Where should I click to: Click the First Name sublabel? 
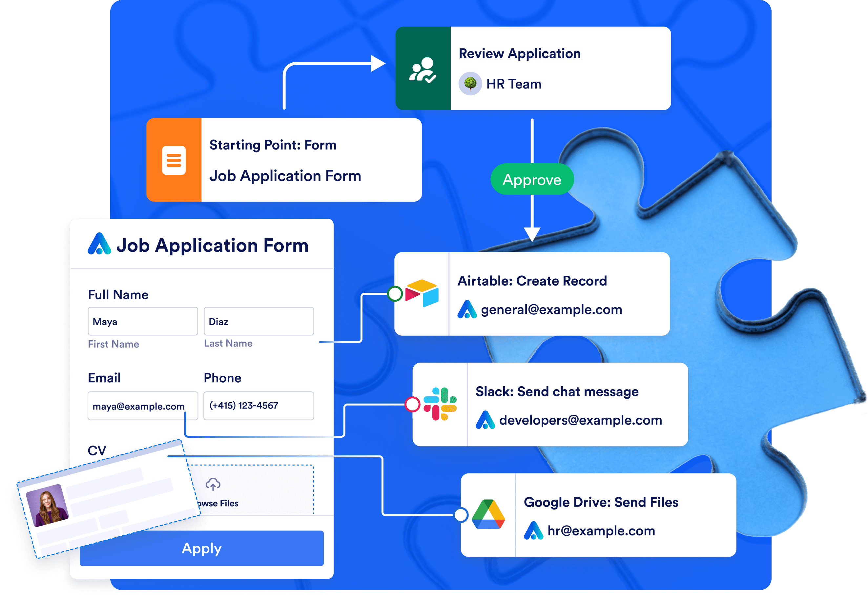pyautogui.click(x=114, y=344)
